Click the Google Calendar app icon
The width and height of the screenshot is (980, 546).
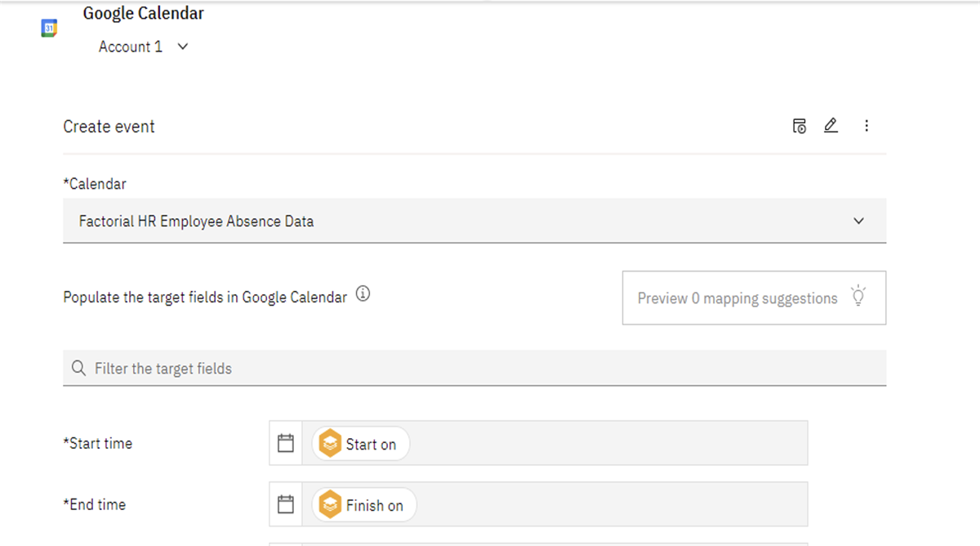[49, 29]
